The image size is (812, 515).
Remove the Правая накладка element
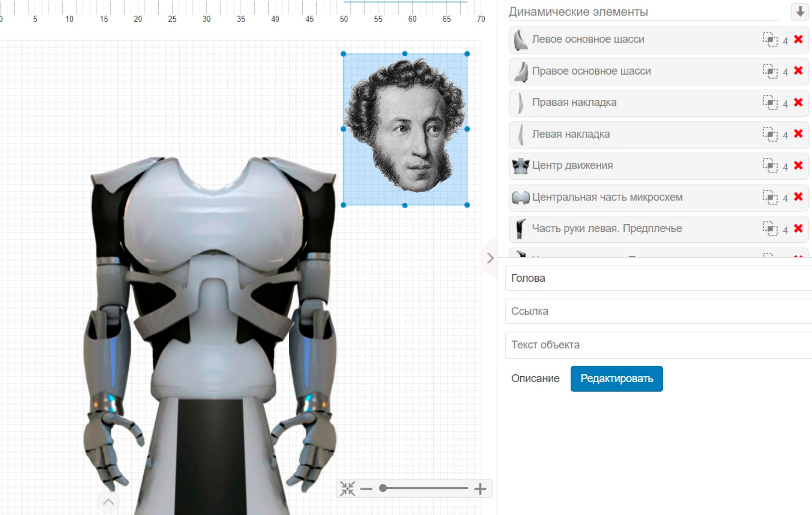click(x=798, y=102)
